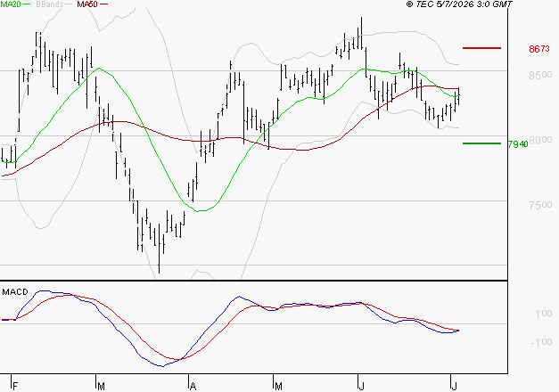The image size is (559, 392).
Task: Click the 8500 price axis label
Action: coord(540,75)
